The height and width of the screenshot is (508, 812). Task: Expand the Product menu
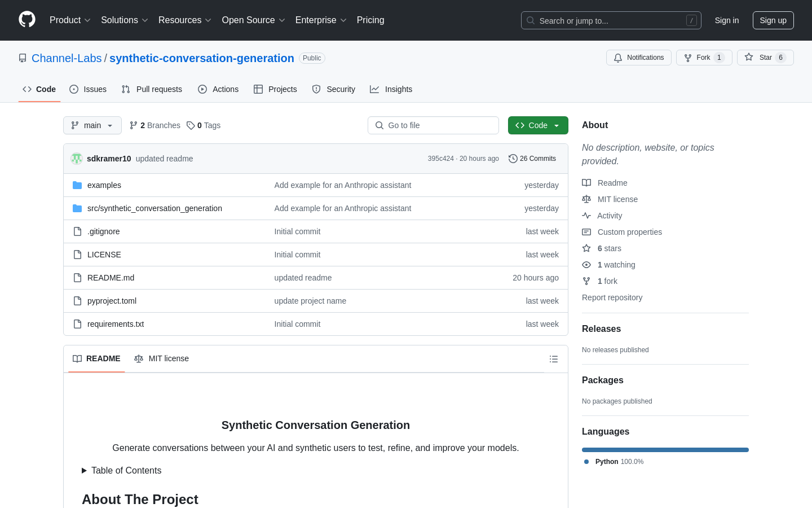pos(70,20)
